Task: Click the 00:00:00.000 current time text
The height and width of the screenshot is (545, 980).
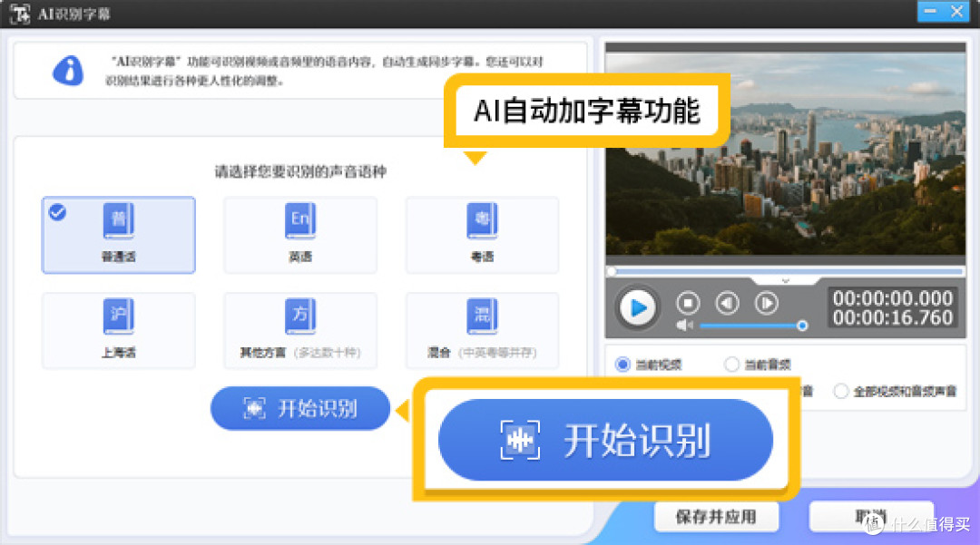Action: [x=893, y=297]
